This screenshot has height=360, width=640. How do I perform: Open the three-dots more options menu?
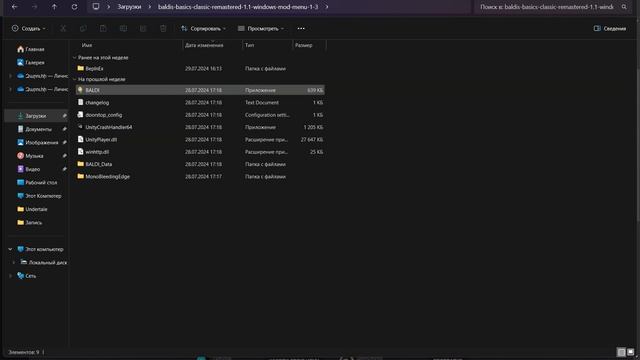pyautogui.click(x=301, y=29)
